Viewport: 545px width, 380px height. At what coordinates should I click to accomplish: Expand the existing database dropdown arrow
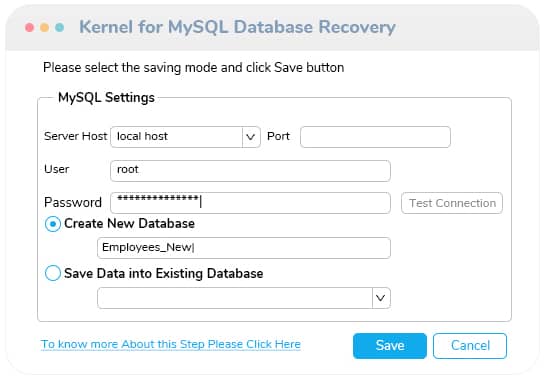click(381, 298)
